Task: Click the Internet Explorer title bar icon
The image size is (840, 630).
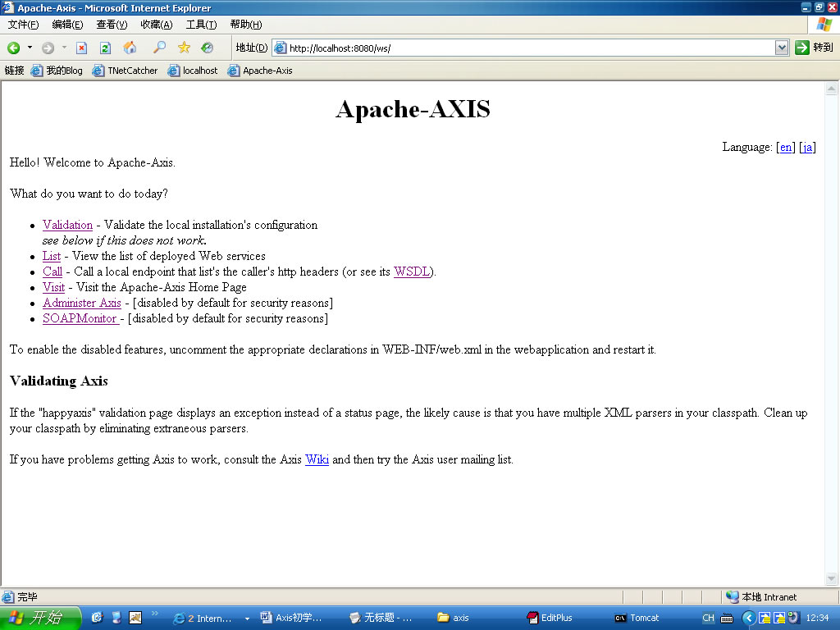Action: 8,7
